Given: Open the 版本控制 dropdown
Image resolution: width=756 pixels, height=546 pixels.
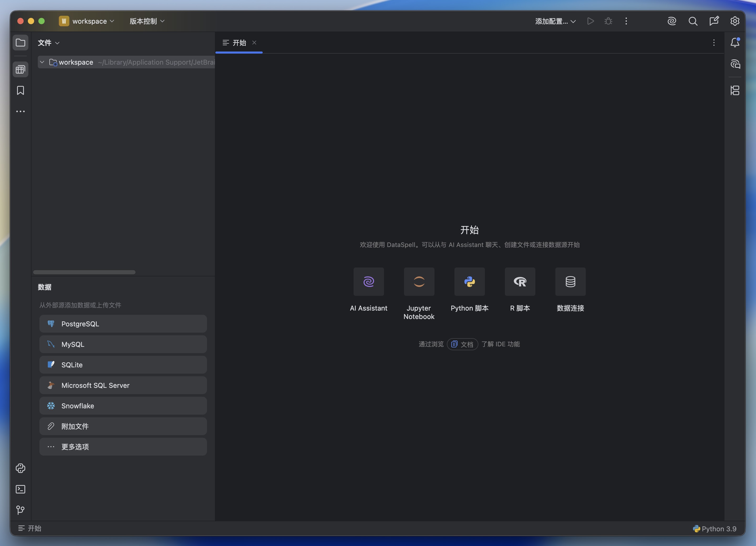Looking at the screenshot, I should coord(146,21).
